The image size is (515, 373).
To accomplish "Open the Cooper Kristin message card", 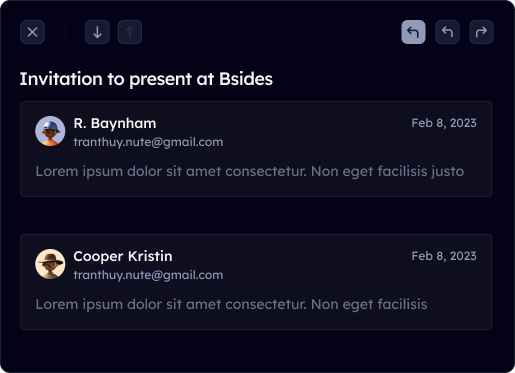I will [256, 282].
